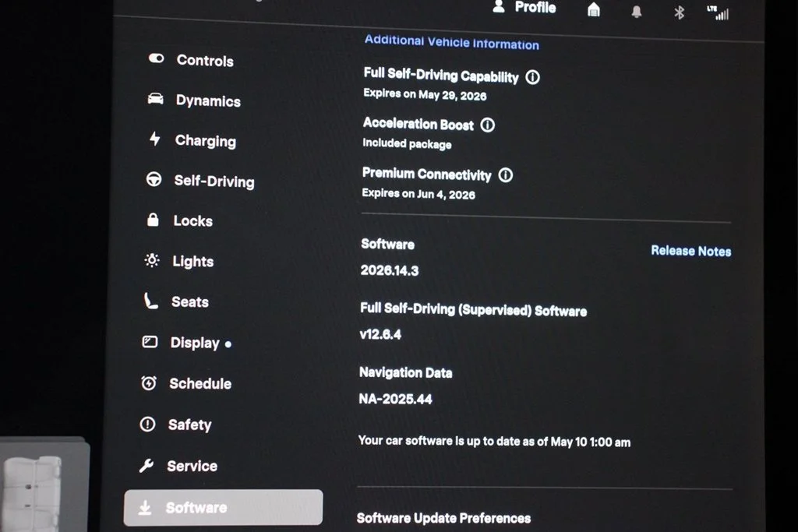Select the highlighted Software menu label

pos(196,508)
